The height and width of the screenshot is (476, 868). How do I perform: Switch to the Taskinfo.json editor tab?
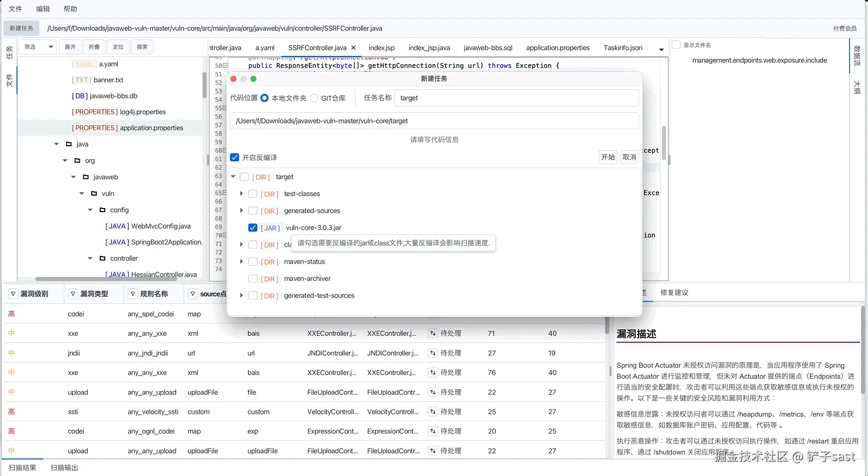point(623,48)
